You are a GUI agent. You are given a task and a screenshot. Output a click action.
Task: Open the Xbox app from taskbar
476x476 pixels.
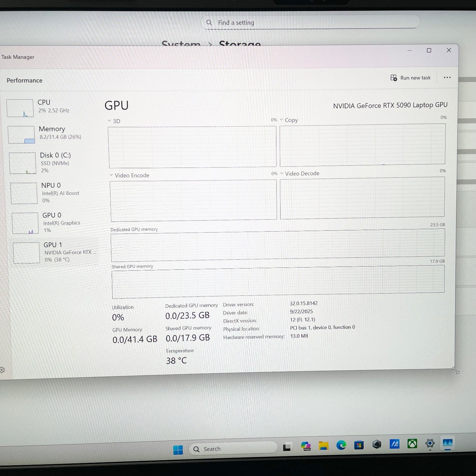pos(412,444)
